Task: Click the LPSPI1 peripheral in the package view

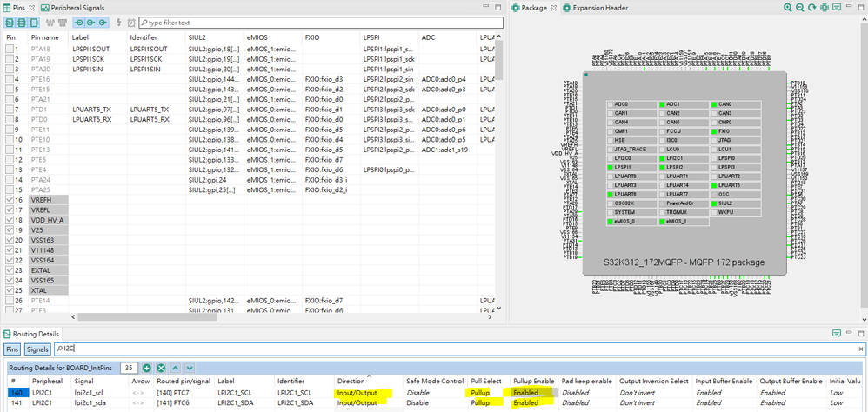Action: 631,167
